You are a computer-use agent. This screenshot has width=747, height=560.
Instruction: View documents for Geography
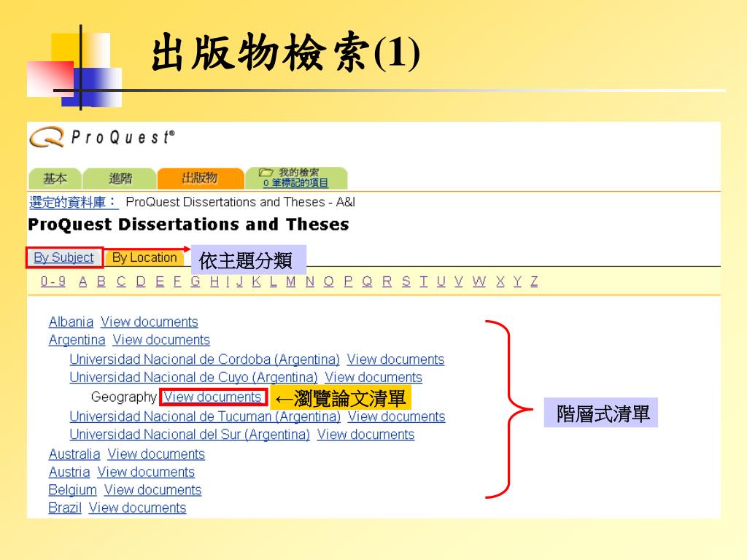(212, 397)
